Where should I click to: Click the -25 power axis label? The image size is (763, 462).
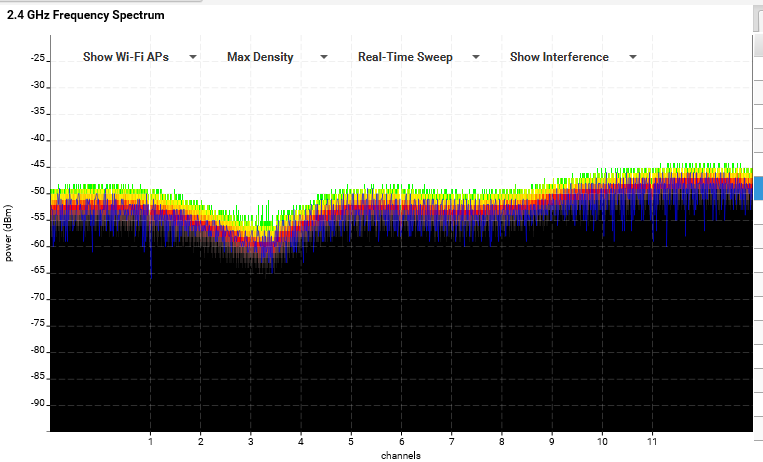click(x=37, y=58)
